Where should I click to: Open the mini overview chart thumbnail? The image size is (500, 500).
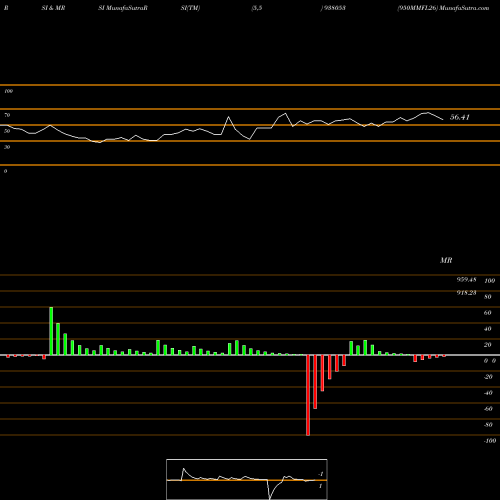[247, 479]
